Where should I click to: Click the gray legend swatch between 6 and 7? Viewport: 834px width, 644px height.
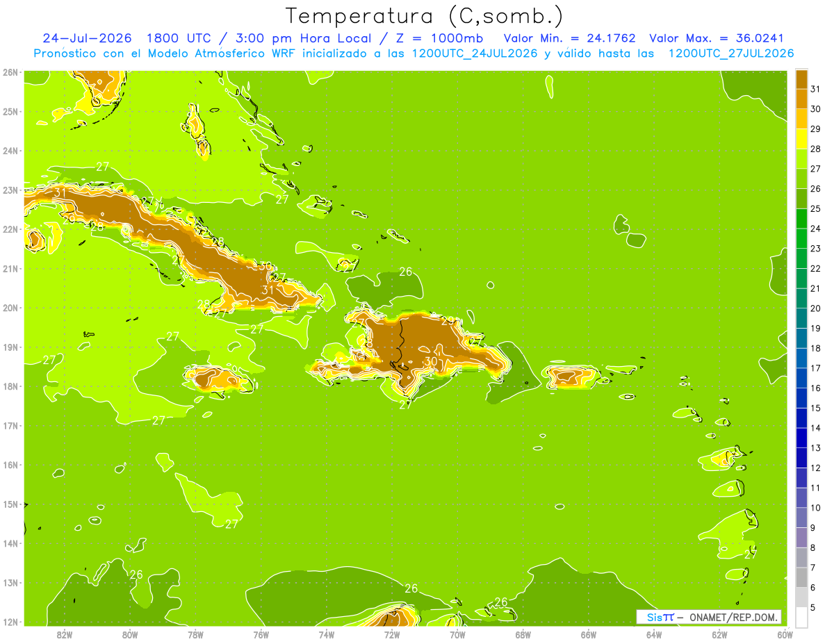point(801,577)
